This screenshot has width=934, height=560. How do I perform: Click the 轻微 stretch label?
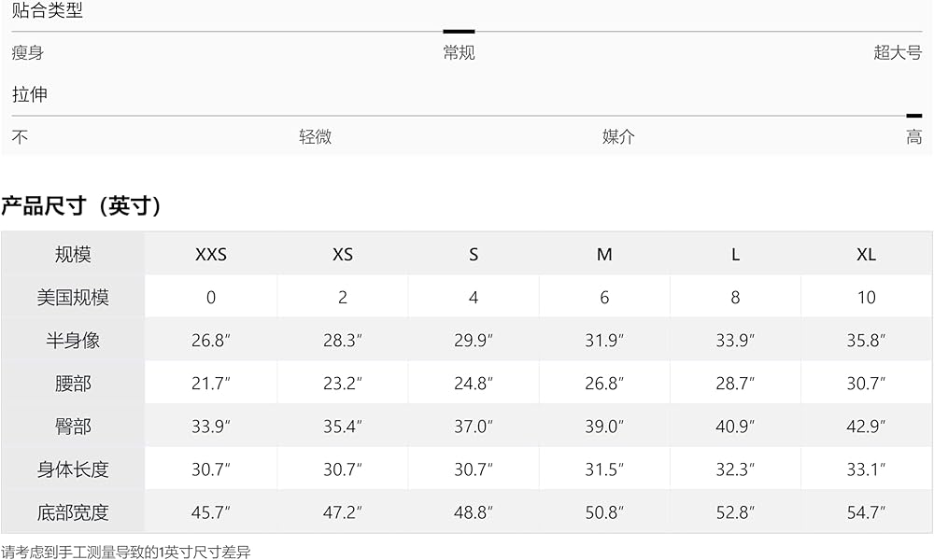coord(315,137)
